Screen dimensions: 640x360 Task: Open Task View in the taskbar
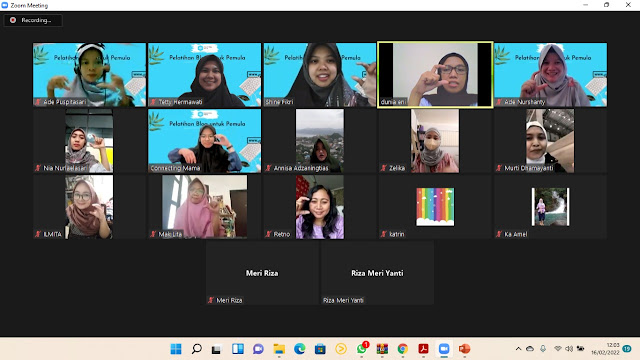[216, 349]
